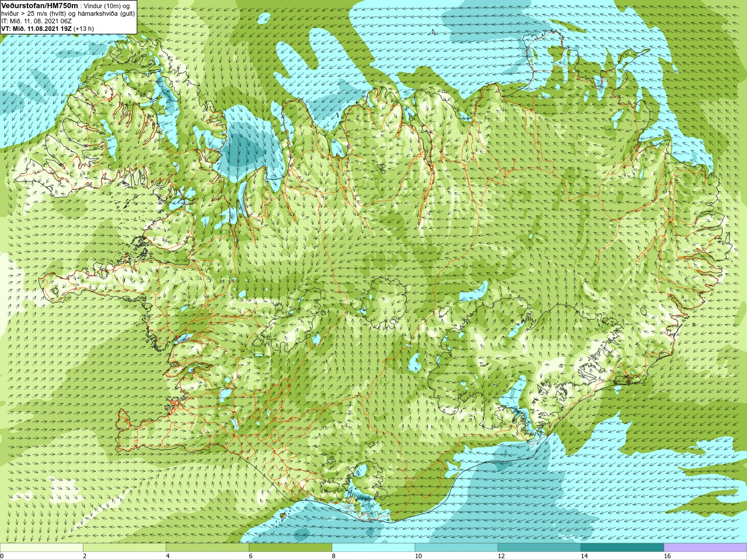Click the legend scale label '14'
747x560 pixels.
[x=584, y=556]
